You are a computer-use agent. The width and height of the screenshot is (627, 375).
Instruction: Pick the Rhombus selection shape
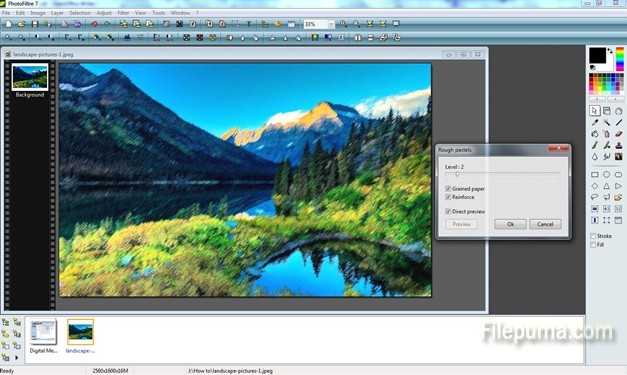pyautogui.click(x=595, y=186)
